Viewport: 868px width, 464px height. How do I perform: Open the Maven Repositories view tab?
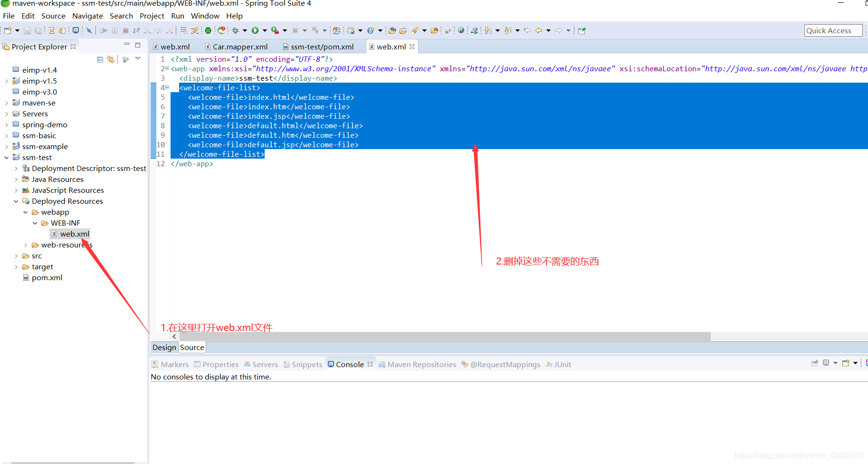[x=417, y=364]
